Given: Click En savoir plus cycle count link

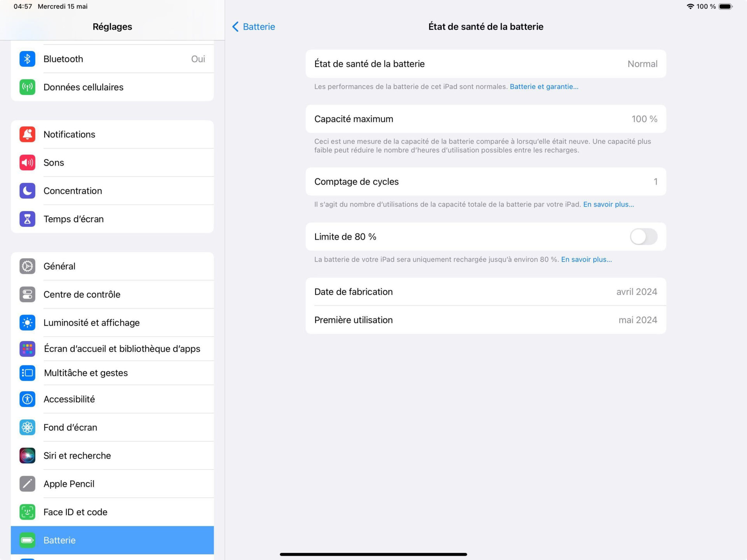Looking at the screenshot, I should click(608, 204).
